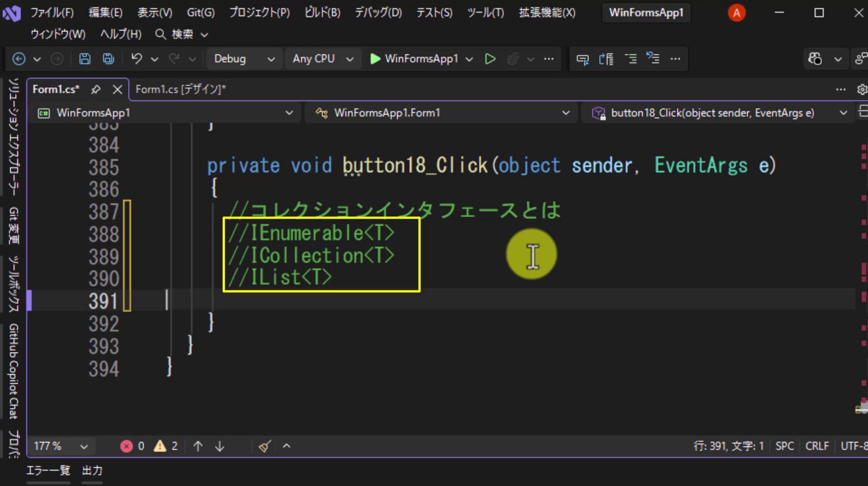
Task: Click the SPC indentation indicator
Action: [x=785, y=446]
